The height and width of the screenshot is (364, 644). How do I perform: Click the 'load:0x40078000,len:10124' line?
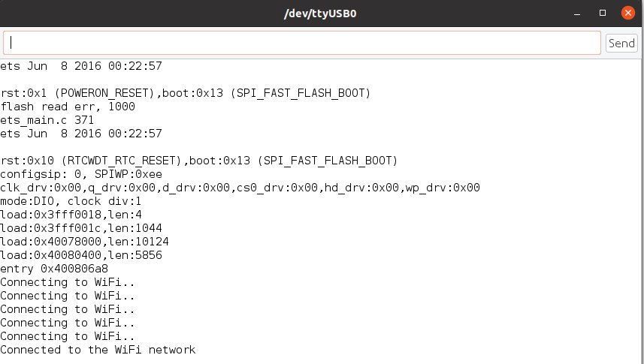84,242
